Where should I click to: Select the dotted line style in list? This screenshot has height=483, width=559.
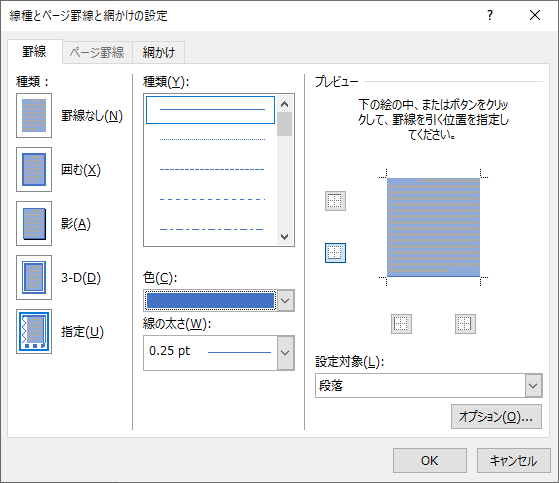click(x=212, y=139)
